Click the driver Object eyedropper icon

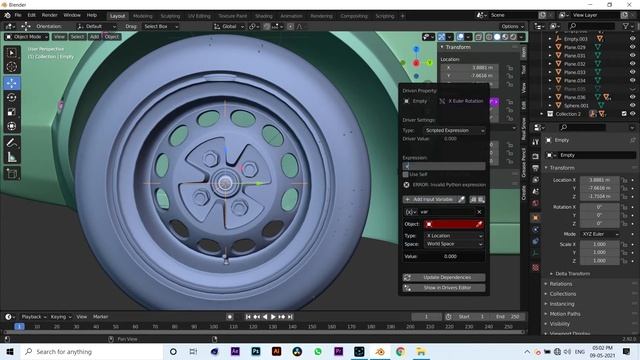[479, 224]
